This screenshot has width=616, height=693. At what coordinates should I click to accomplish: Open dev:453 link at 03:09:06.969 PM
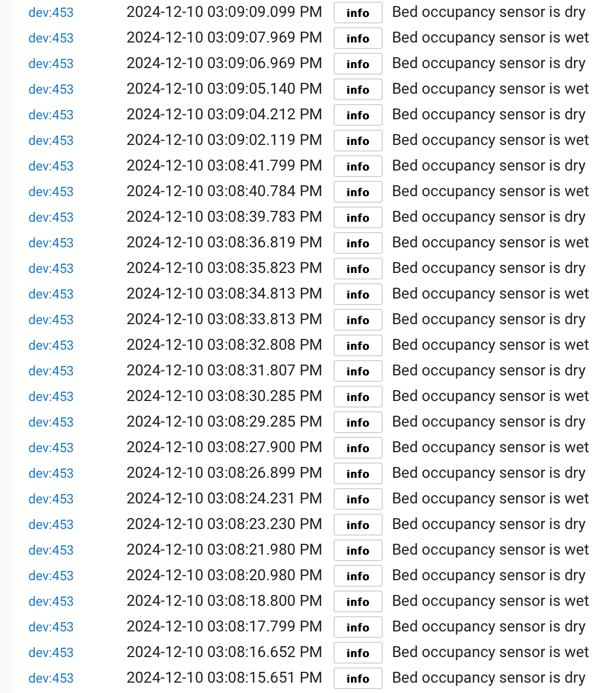51,64
